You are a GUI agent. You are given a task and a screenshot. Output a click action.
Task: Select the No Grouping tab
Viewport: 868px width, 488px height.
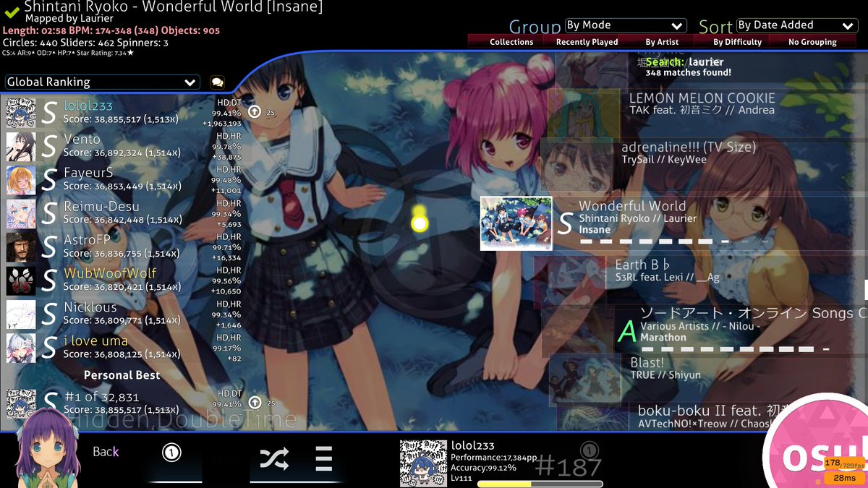click(x=812, y=42)
